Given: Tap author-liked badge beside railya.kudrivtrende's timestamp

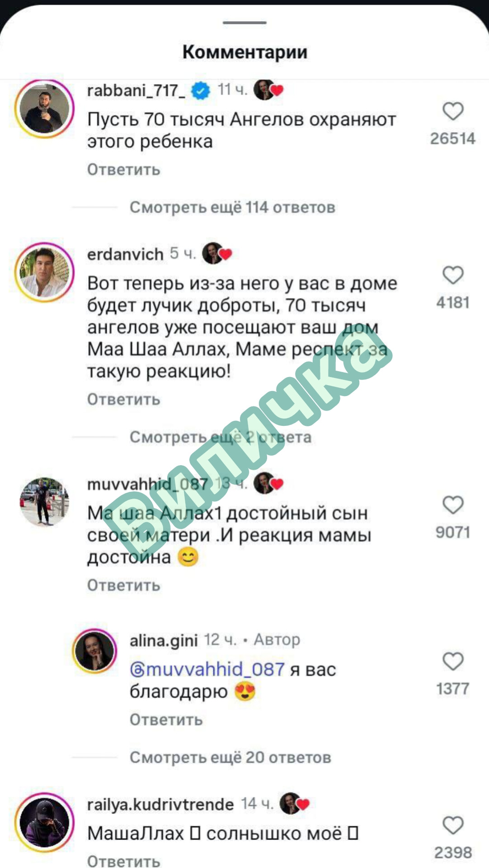Looking at the screenshot, I should [295, 804].
